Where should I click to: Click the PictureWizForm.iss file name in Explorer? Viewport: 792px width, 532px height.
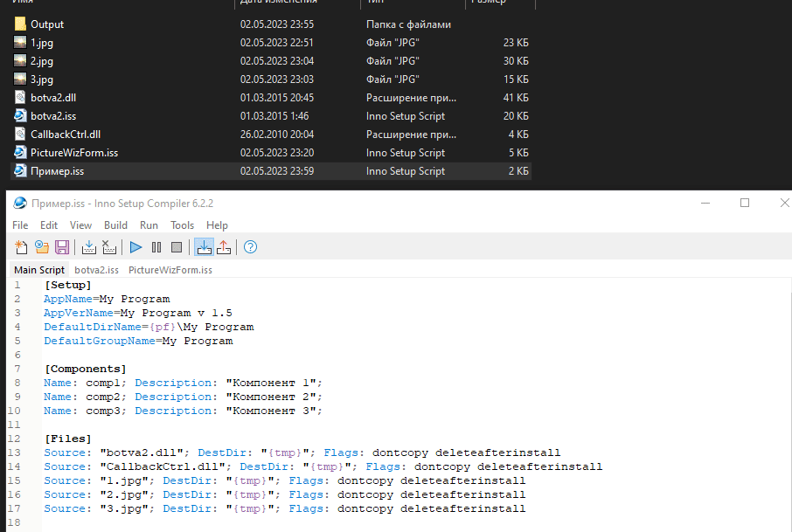74,152
